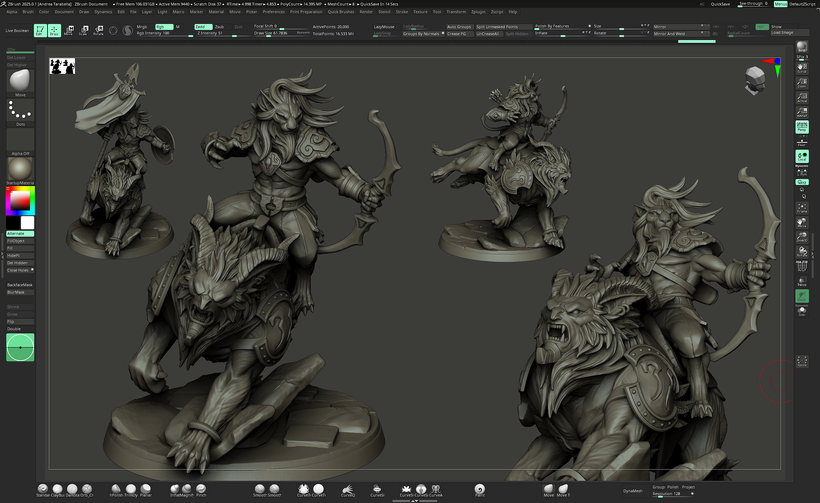This screenshot has width=820, height=503.
Task: Select the Standard brush in bottom shelf
Action: [x=44, y=491]
